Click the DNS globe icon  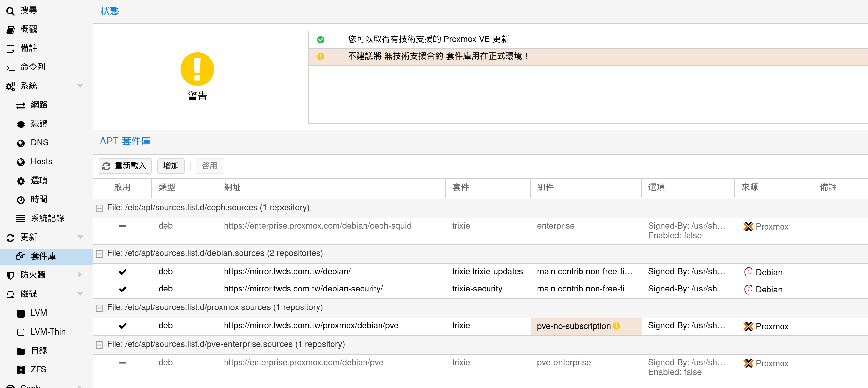pos(21,143)
